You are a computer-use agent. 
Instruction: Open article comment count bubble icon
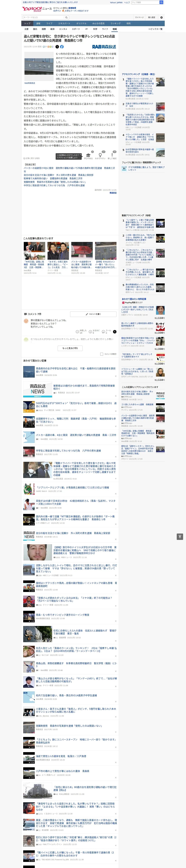coord(44,47)
